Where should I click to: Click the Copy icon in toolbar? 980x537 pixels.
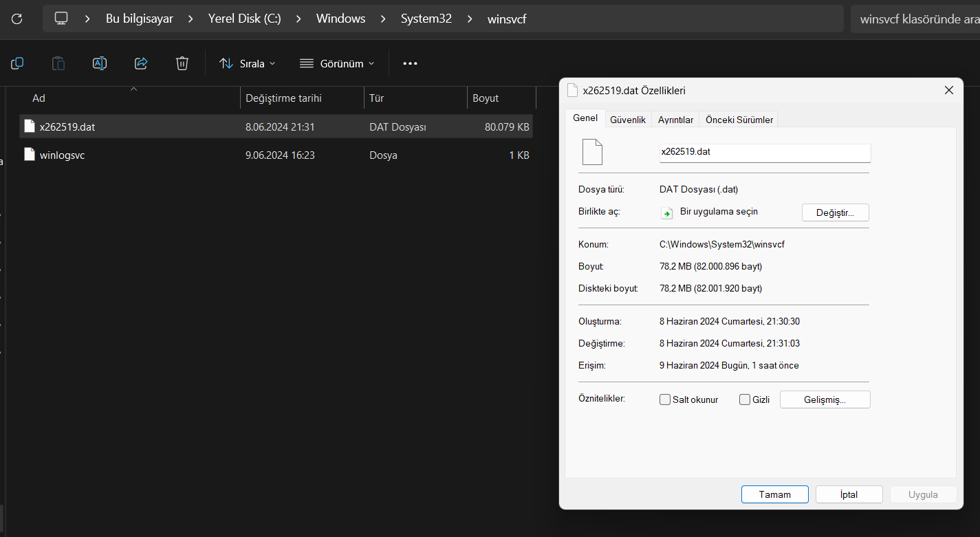(x=17, y=63)
